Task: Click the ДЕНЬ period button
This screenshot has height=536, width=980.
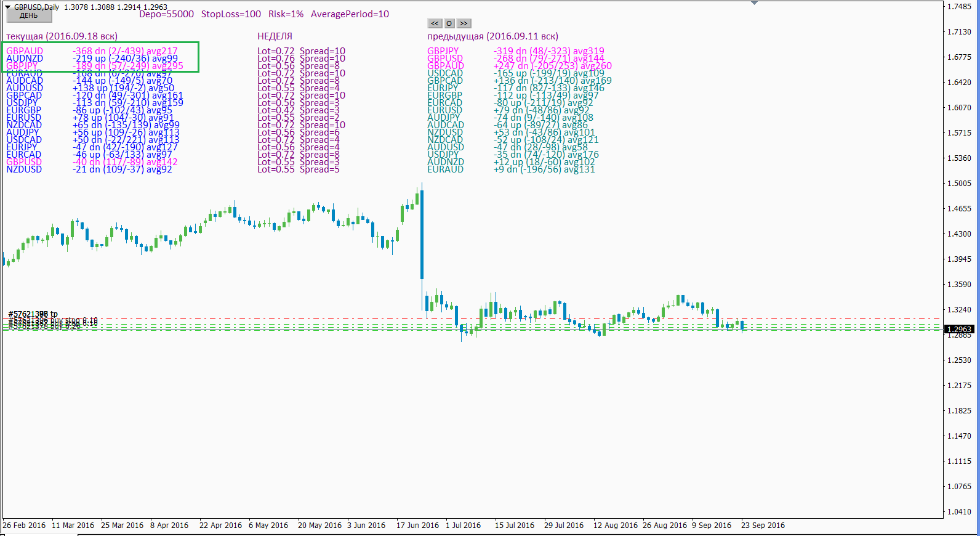Action: tap(29, 16)
